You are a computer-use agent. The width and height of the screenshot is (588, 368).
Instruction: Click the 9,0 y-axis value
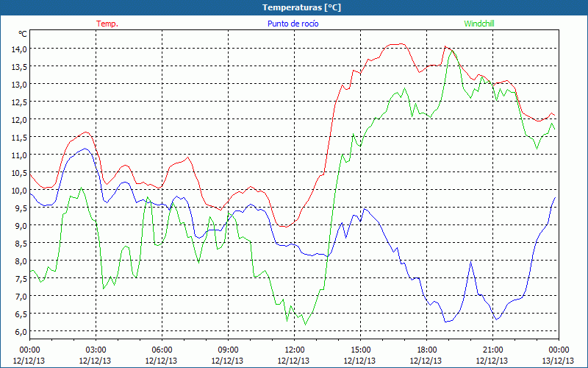pos(21,225)
